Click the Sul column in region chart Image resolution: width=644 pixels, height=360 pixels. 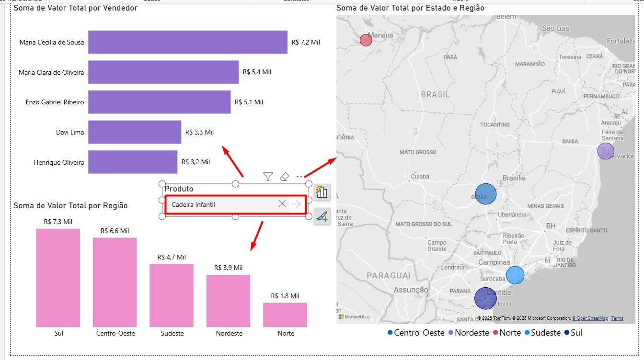(x=58, y=278)
